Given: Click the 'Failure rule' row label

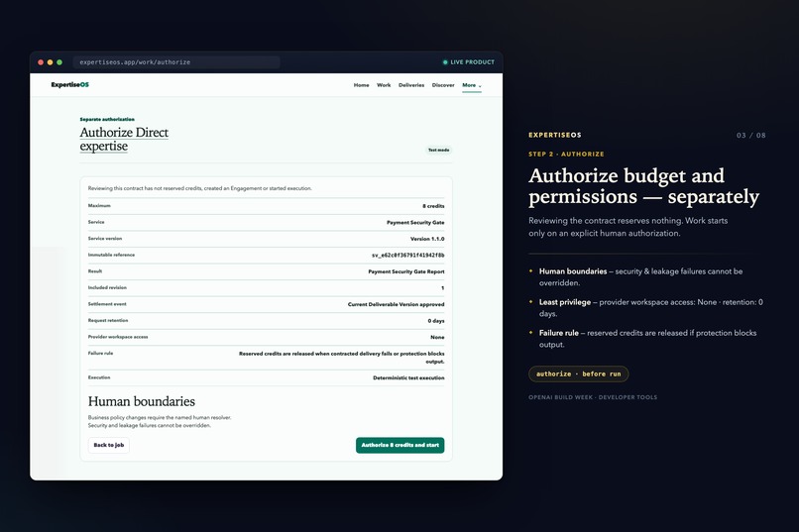Looking at the screenshot, I should (x=100, y=353).
